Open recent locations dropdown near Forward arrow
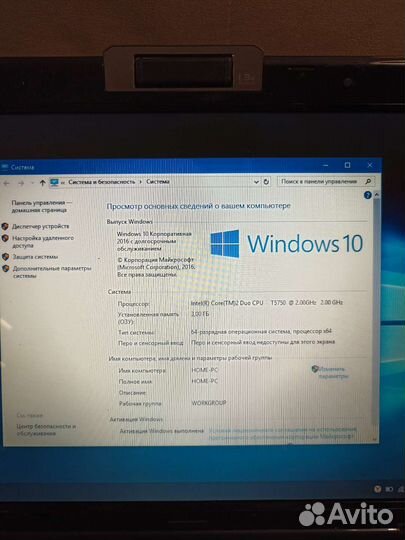 [32, 184]
